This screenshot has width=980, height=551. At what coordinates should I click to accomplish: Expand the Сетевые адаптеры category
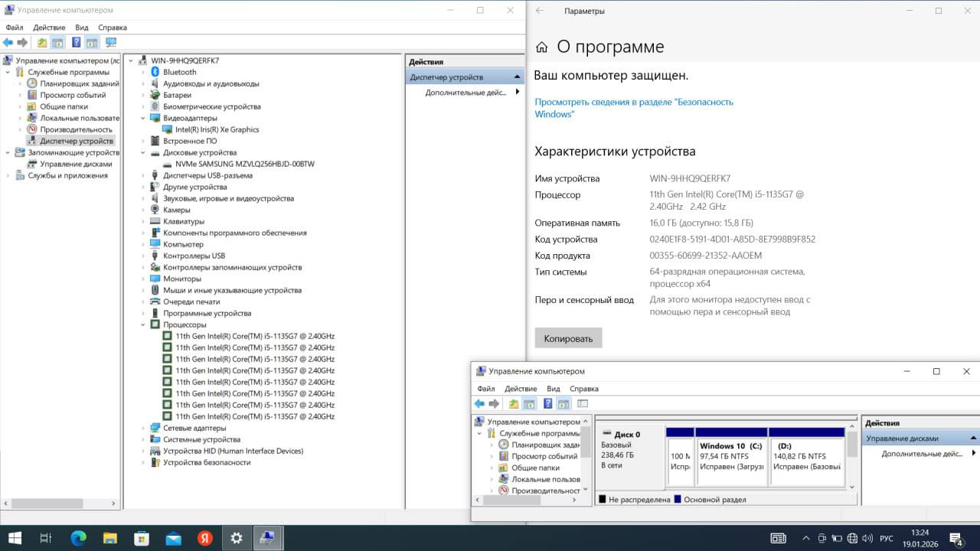[x=143, y=428]
